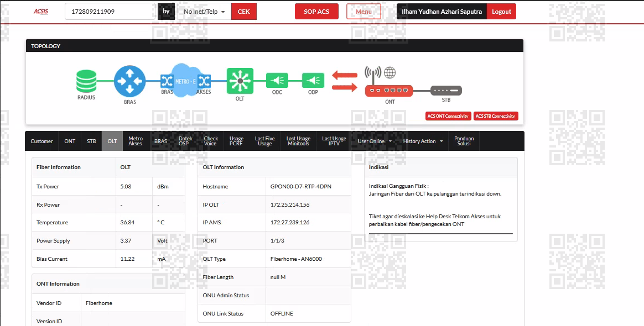
Task: Click Fiber Length value null M
Action: coord(278,277)
